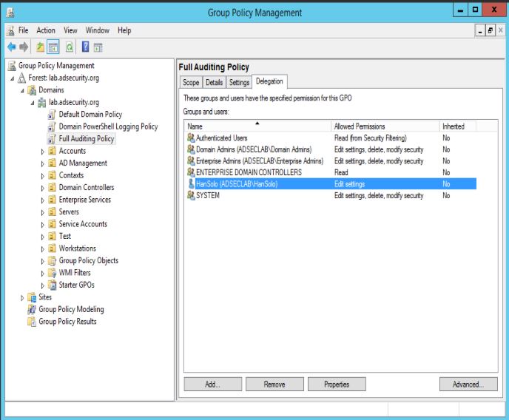Image resolution: width=509 pixels, height=420 pixels.
Task: Open the Action menu
Action: click(46, 30)
